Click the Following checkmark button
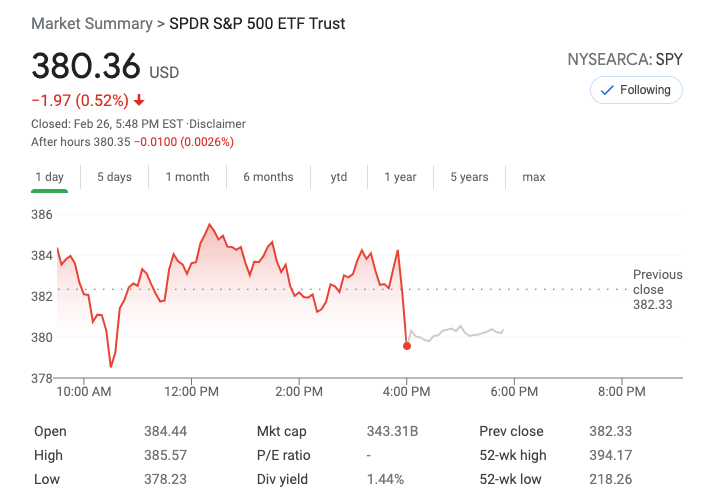Image resolution: width=701 pixels, height=499 pixels. [x=637, y=90]
